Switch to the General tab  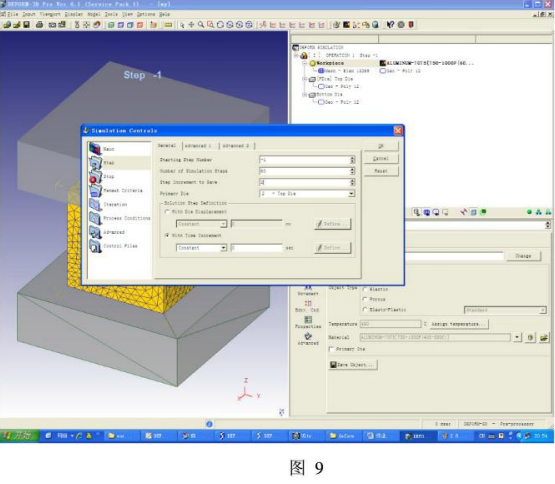(167, 146)
